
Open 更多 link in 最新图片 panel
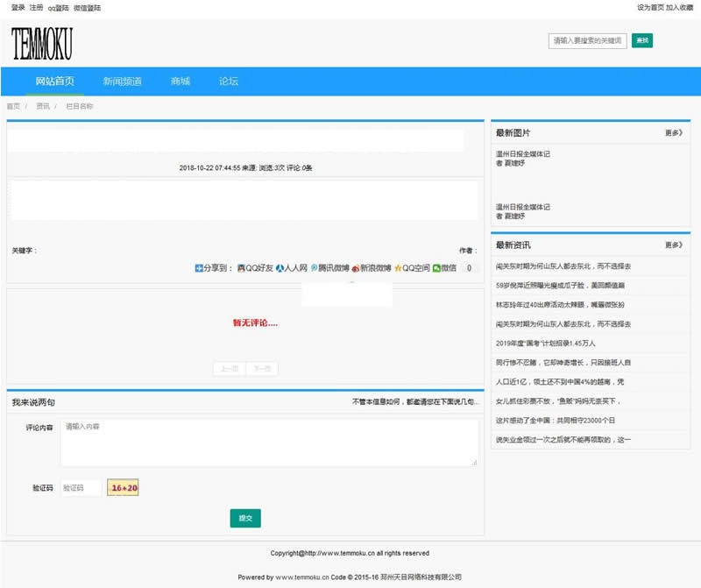[x=673, y=133]
